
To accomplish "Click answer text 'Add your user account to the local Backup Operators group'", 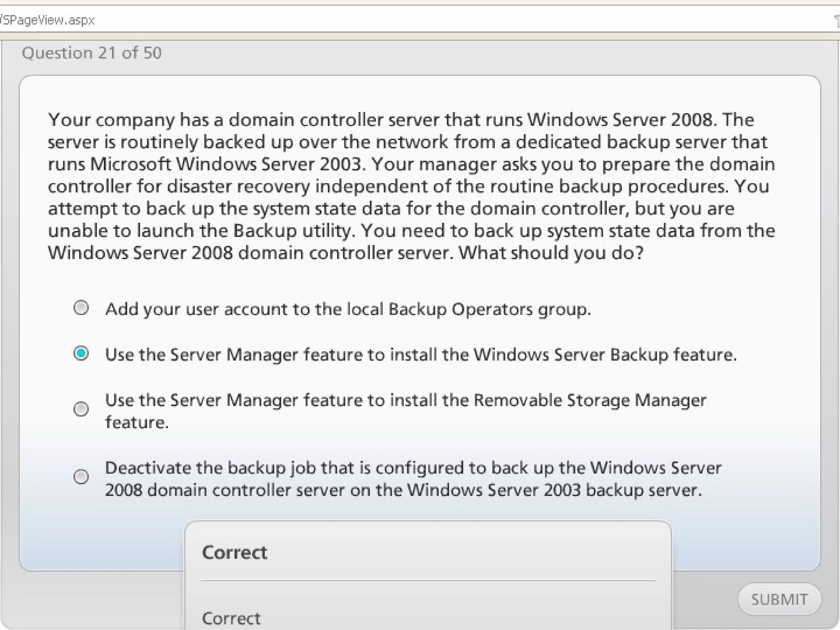I will [x=348, y=309].
